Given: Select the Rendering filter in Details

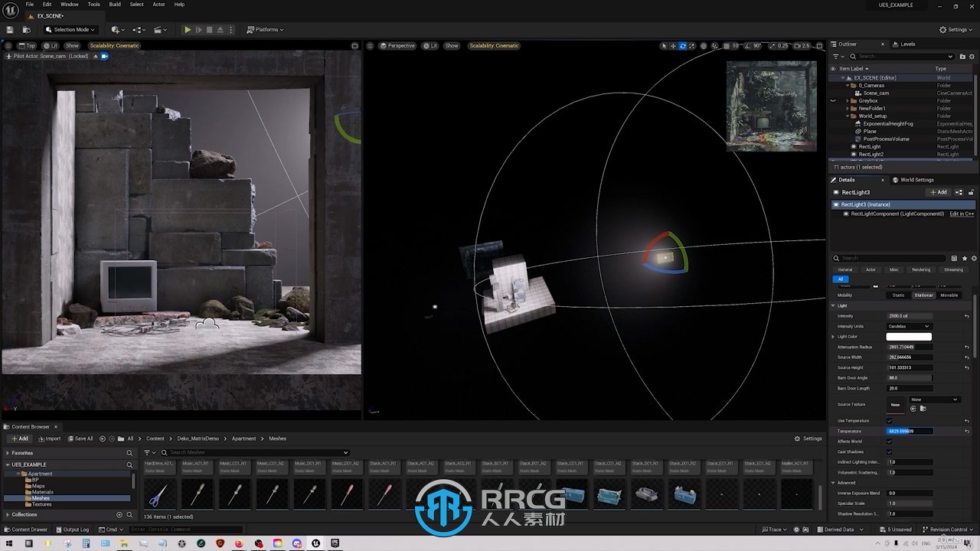Looking at the screenshot, I should coord(921,269).
